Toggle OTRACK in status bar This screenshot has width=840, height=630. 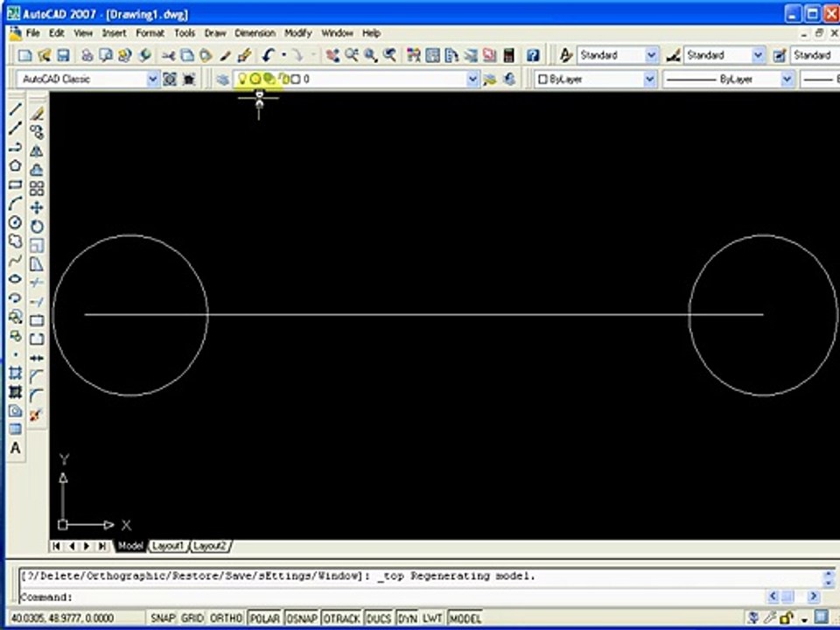point(341,619)
